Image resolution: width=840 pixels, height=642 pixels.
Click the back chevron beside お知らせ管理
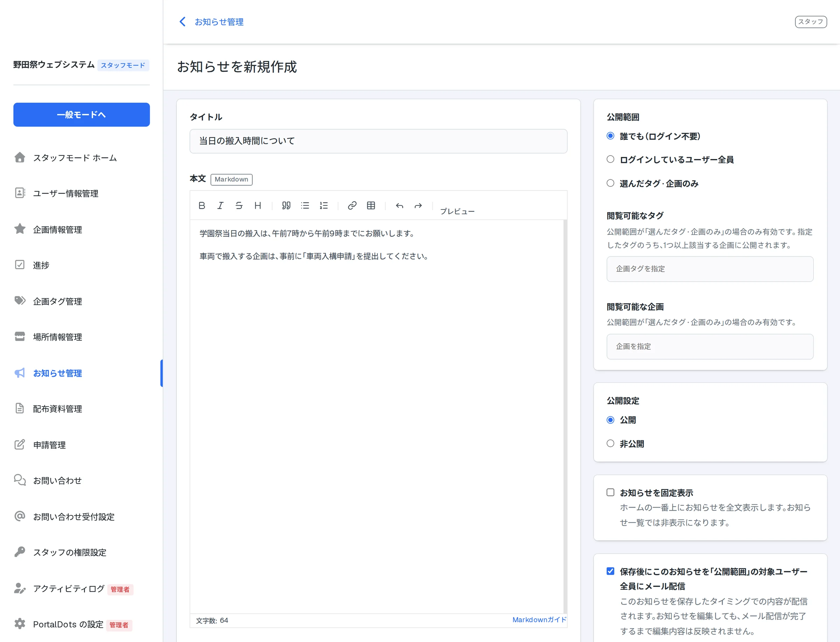182,22
